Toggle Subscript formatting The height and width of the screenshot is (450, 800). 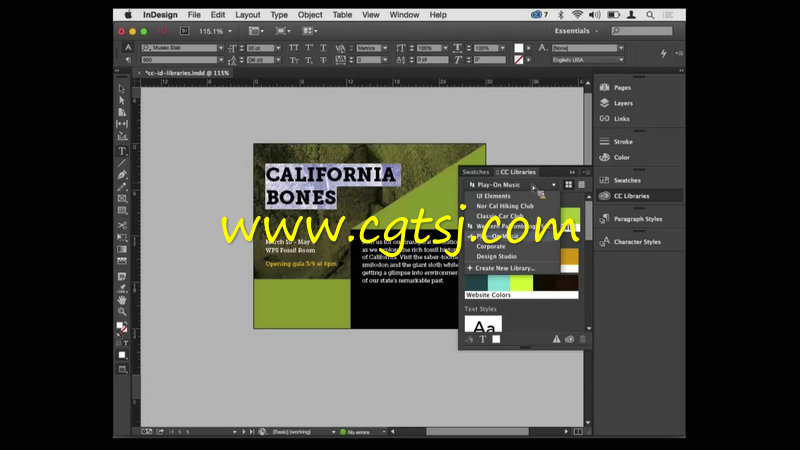pyautogui.click(x=309, y=60)
